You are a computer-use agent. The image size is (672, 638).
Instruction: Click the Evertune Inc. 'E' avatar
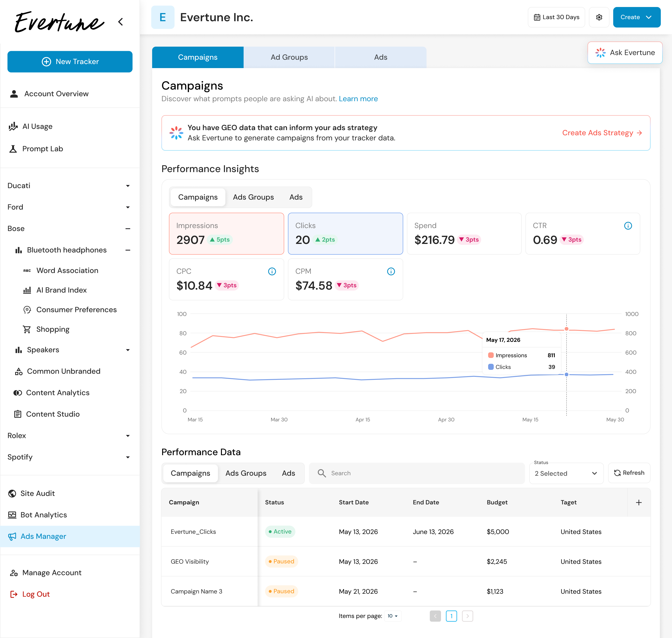(x=163, y=17)
